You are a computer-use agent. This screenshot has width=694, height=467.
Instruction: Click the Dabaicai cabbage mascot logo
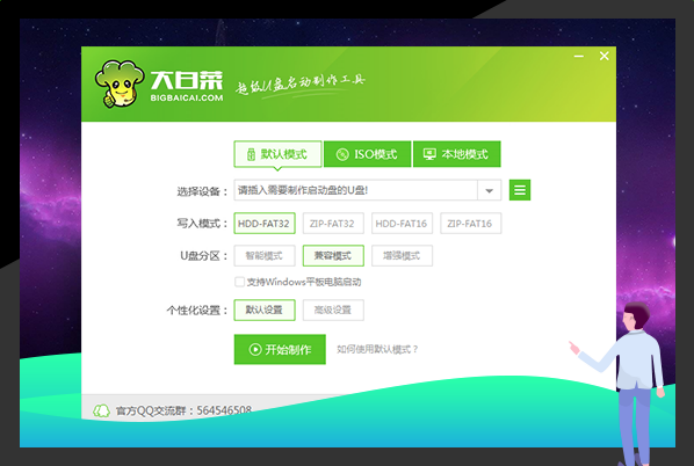click(119, 85)
